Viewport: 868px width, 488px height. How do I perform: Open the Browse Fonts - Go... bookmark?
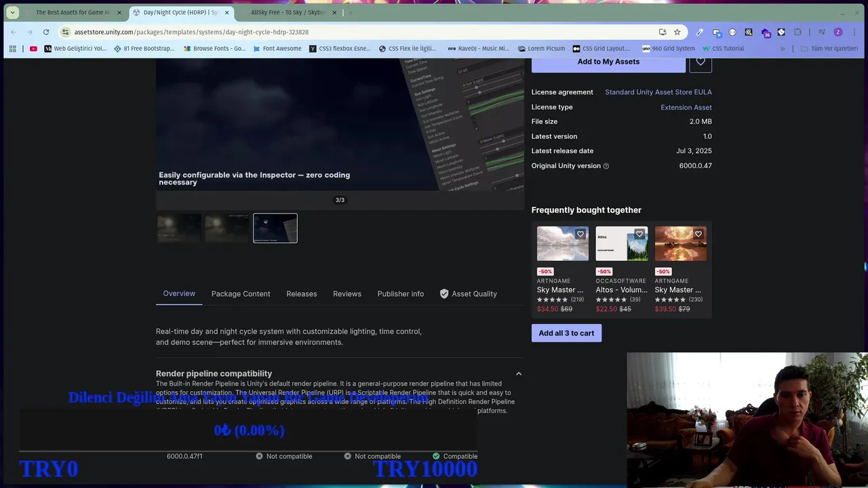point(215,49)
